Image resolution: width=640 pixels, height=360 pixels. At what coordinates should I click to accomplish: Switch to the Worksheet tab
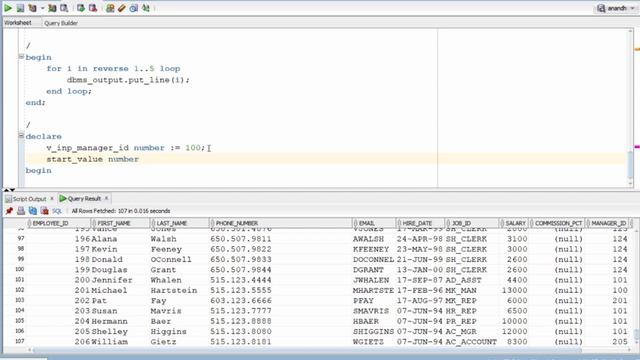[x=18, y=23]
